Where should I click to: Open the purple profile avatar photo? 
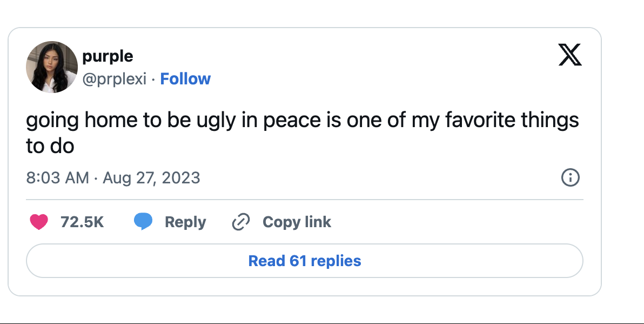(52, 67)
